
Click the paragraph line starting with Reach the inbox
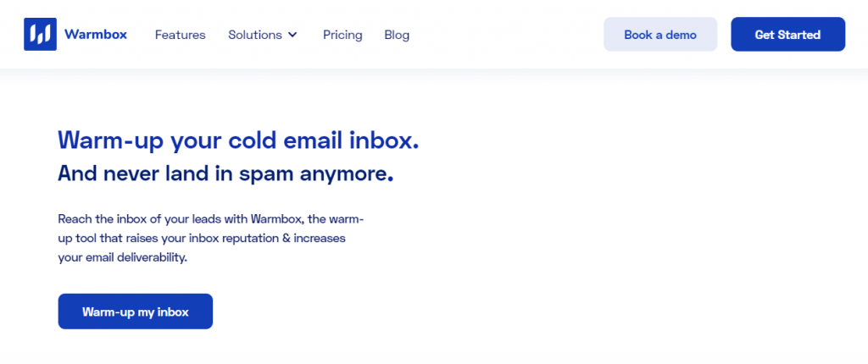click(210, 219)
